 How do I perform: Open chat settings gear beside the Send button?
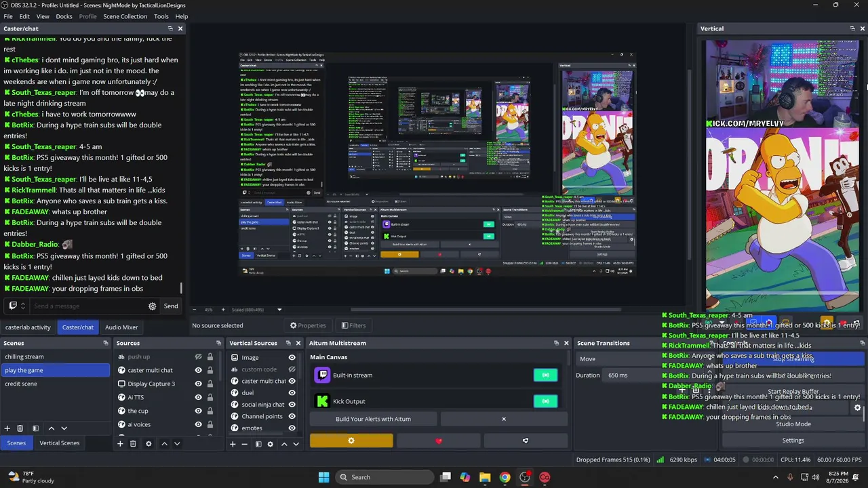(x=152, y=306)
